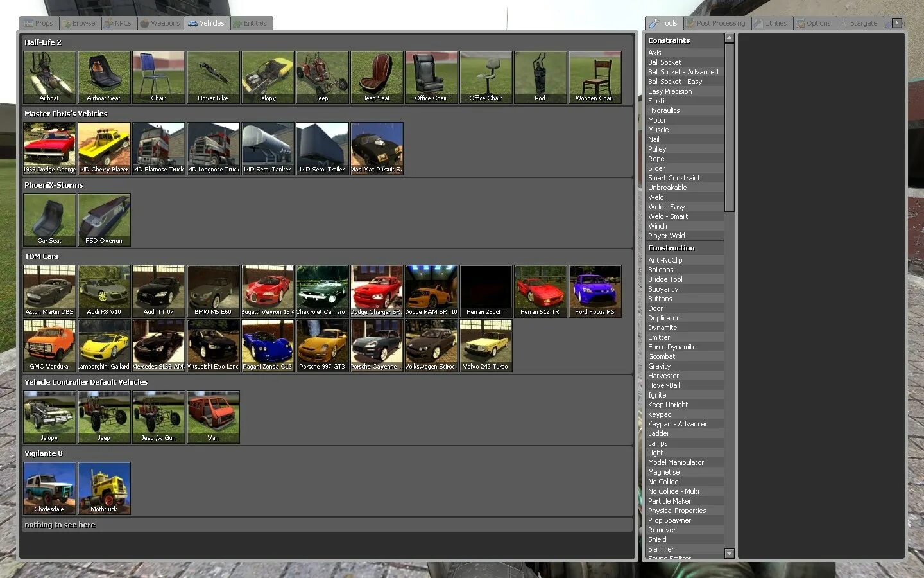Pick the Vehicle Controller Van
This screenshot has height=578, width=924.
[x=213, y=417]
